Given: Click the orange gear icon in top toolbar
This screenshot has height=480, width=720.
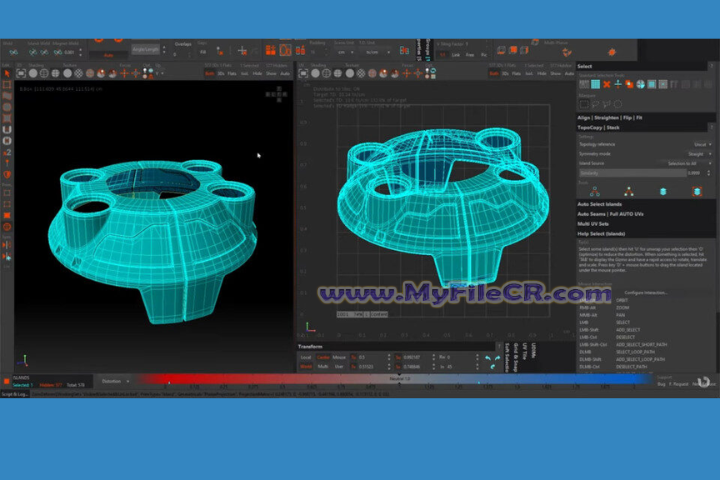Looking at the screenshot, I should point(612,52).
